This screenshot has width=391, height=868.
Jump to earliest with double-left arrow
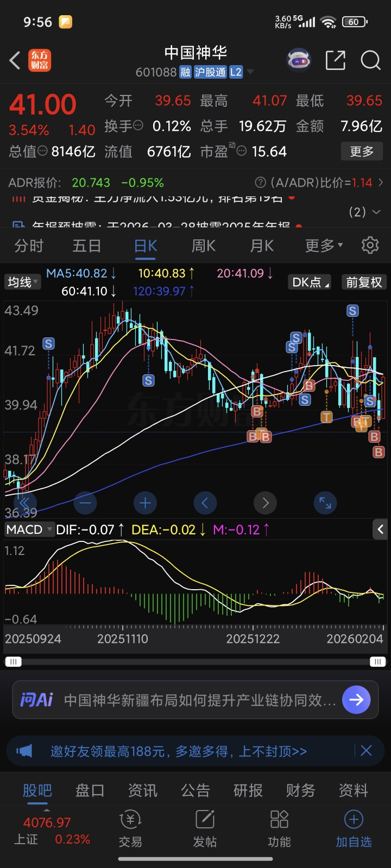(x=25, y=503)
